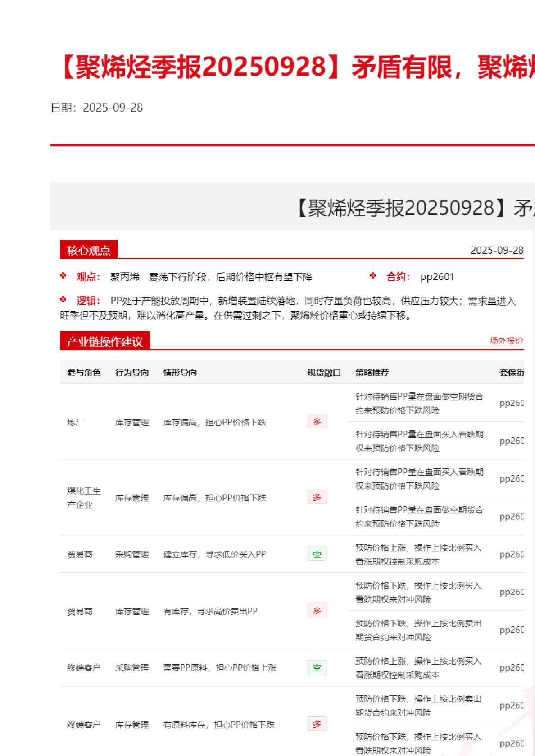This screenshot has width=535, height=756.
Task: Click the red bullet icon before 逻辑
Action: 63,300
